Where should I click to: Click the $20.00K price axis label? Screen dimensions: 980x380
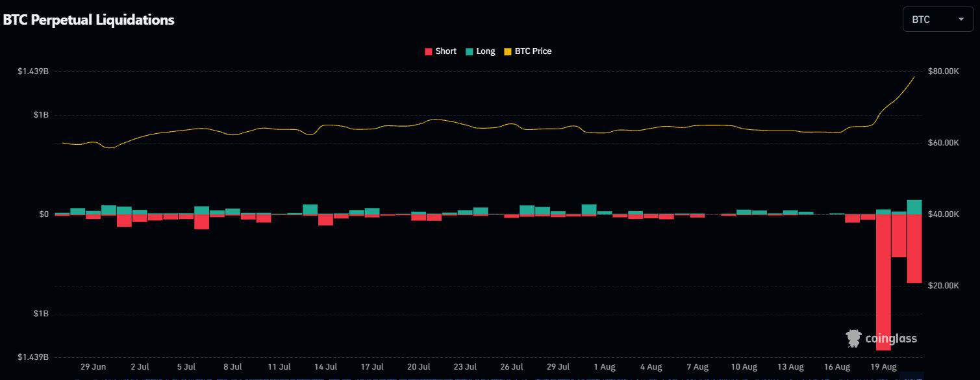pos(944,286)
